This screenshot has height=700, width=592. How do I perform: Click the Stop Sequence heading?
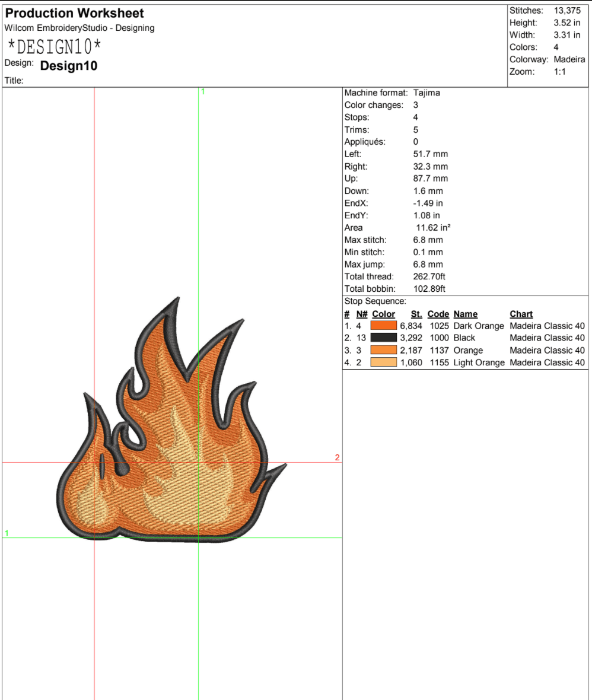point(375,301)
